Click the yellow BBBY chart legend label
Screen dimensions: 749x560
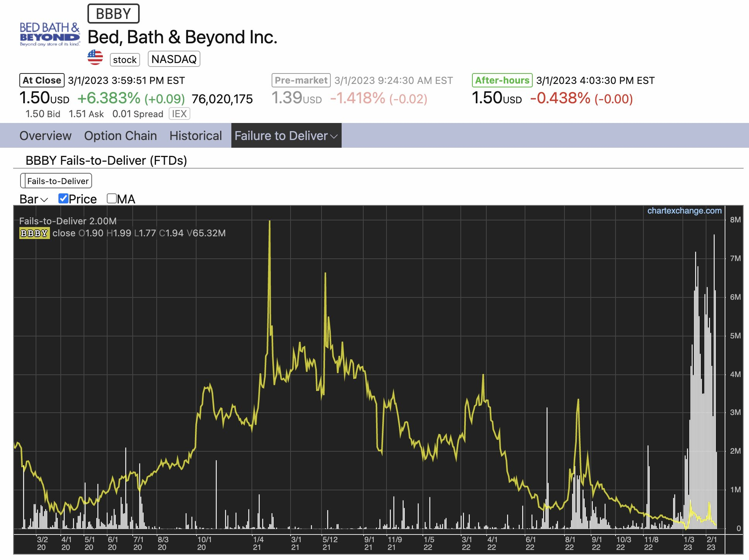coord(34,233)
